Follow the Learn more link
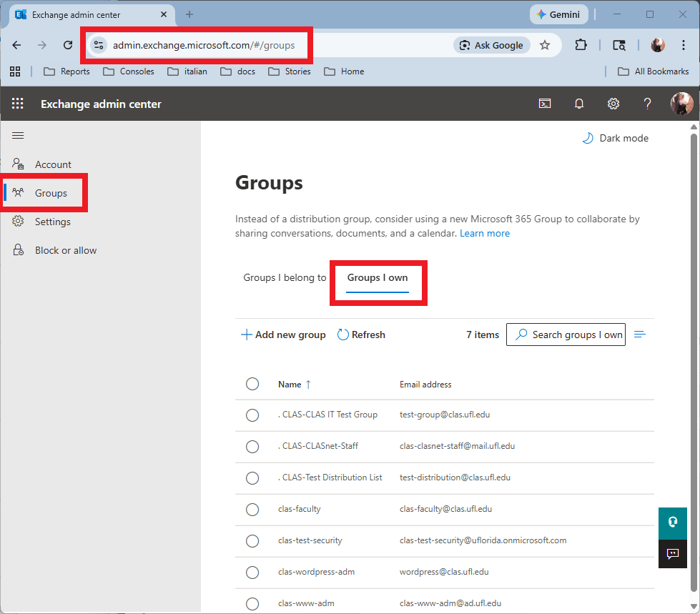Viewport: 700px width, 614px height. (485, 233)
